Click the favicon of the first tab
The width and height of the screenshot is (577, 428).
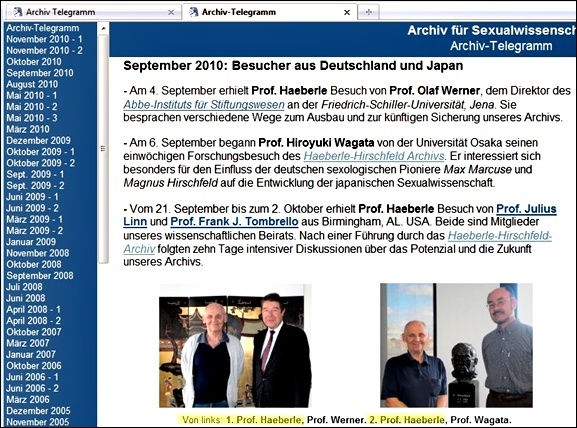pyautogui.click(x=18, y=12)
